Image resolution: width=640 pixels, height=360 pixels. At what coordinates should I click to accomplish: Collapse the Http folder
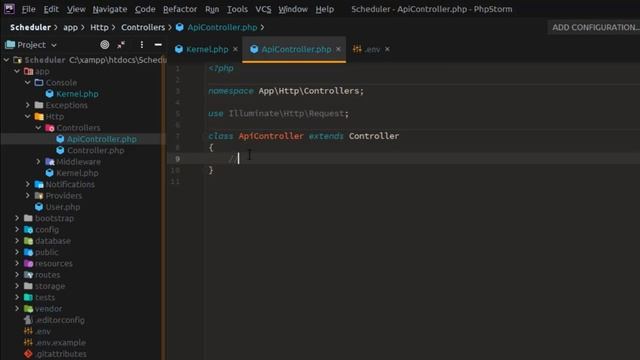click(28, 116)
